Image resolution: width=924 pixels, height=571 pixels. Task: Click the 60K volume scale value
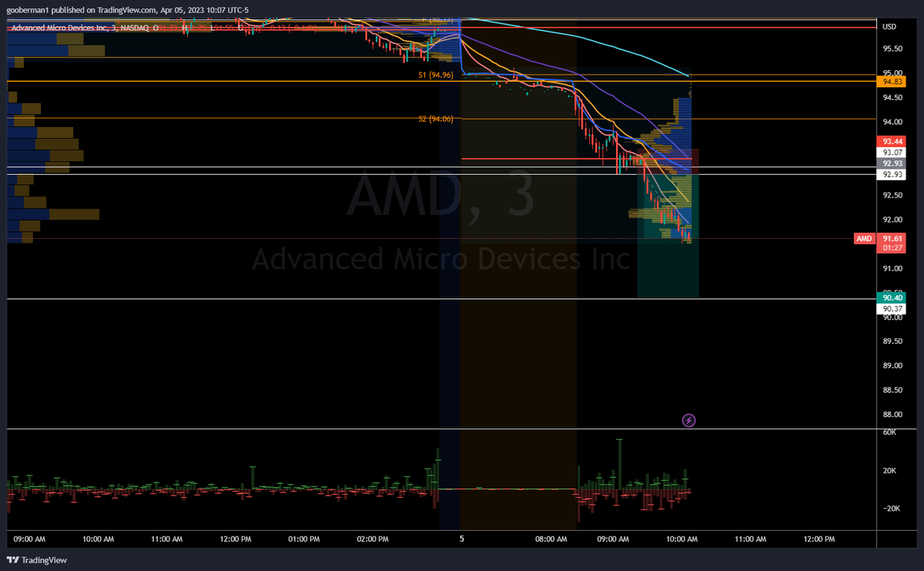coord(889,432)
